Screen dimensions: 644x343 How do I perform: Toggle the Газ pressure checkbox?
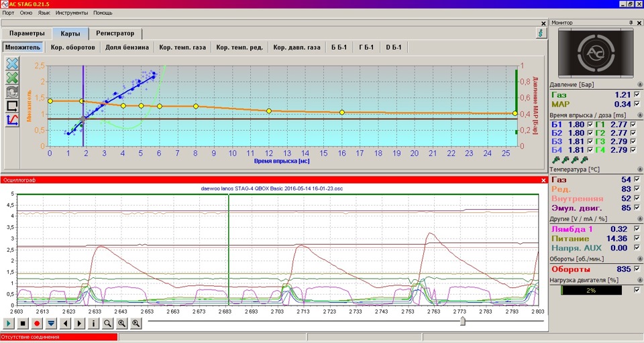pos(637,94)
